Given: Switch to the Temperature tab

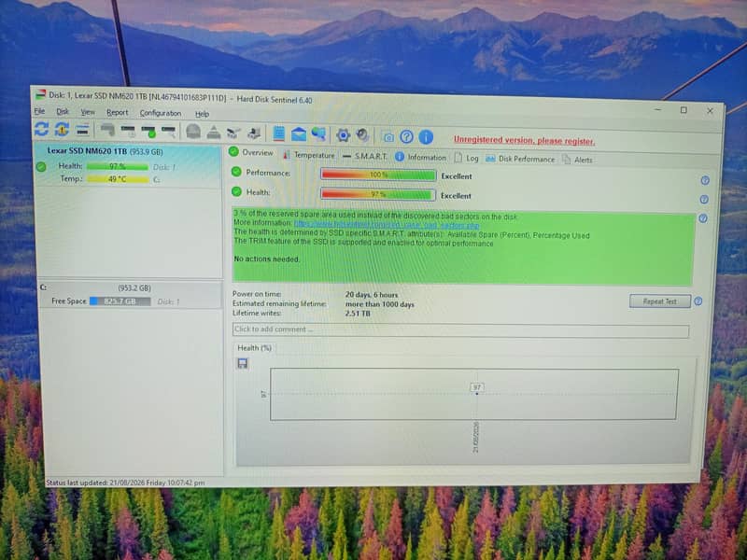Looking at the screenshot, I should (x=309, y=155).
